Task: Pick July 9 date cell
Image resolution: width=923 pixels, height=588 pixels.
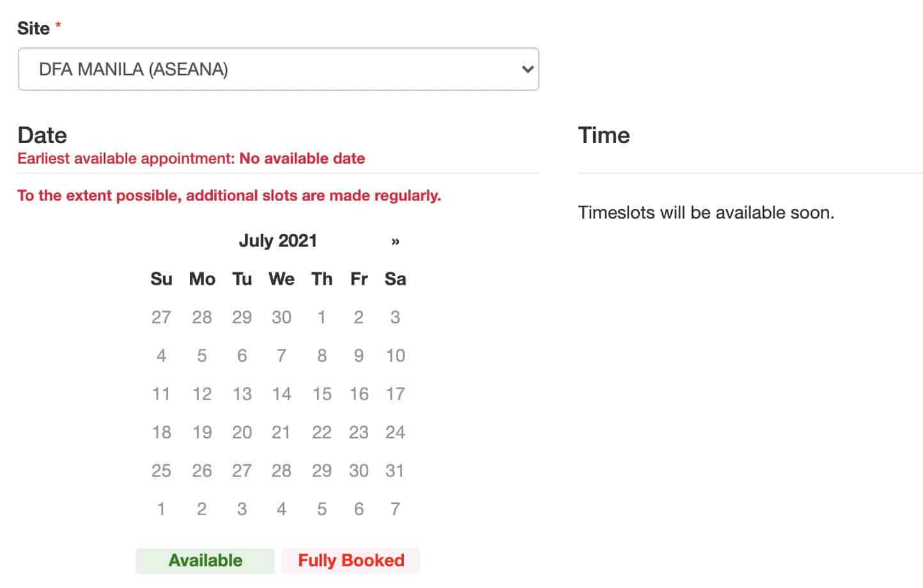Action: coord(359,355)
